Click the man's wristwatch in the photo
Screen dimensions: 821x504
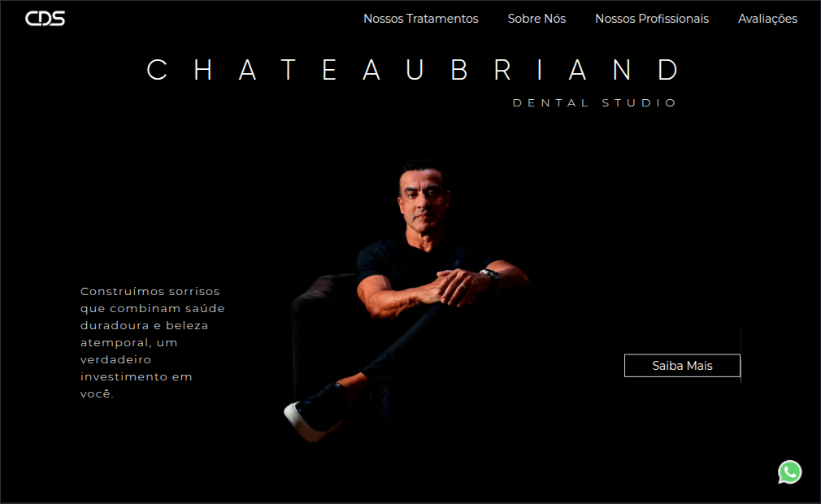(489, 275)
